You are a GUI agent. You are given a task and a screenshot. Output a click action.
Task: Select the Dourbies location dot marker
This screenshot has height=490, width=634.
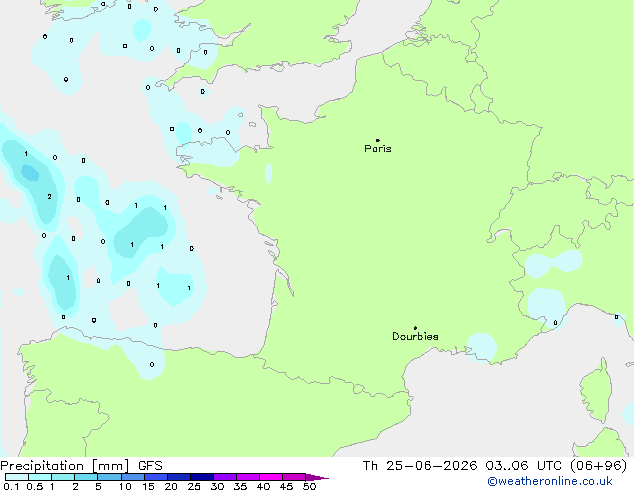point(415,328)
